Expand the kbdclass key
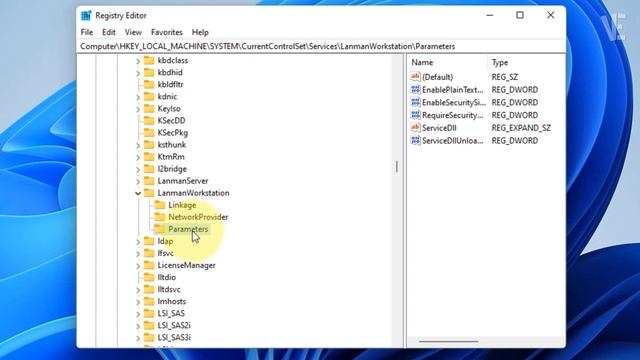640x360 pixels. click(x=138, y=61)
